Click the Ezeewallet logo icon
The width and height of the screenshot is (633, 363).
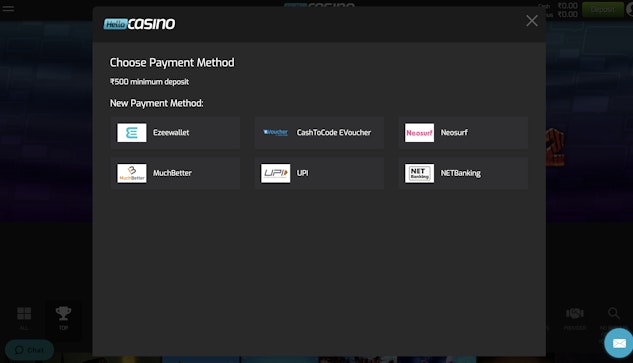(x=132, y=133)
